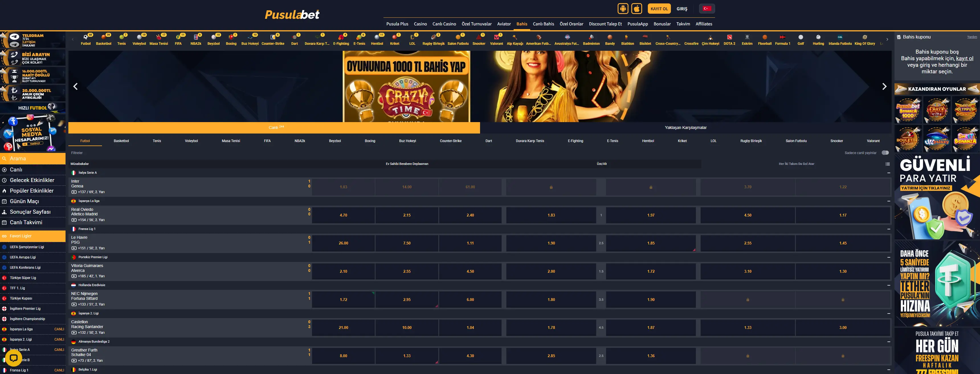Open the live chat bubble icon
Image resolution: width=980 pixels, height=374 pixels.
[x=14, y=358]
